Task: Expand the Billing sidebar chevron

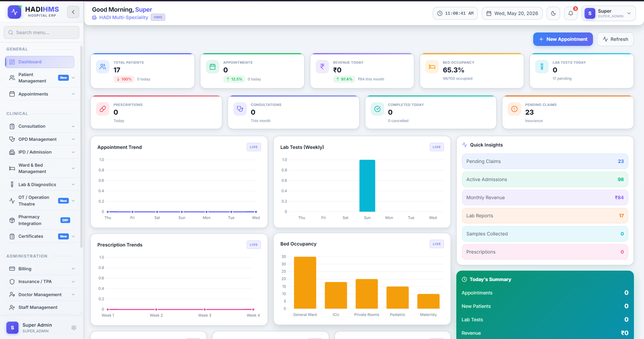Action: [x=73, y=269]
